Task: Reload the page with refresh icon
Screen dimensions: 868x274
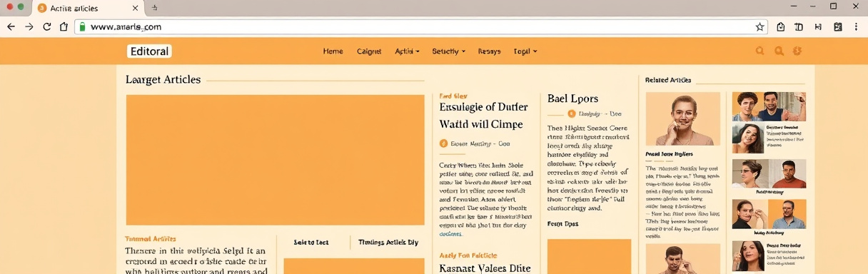Action: (47, 26)
